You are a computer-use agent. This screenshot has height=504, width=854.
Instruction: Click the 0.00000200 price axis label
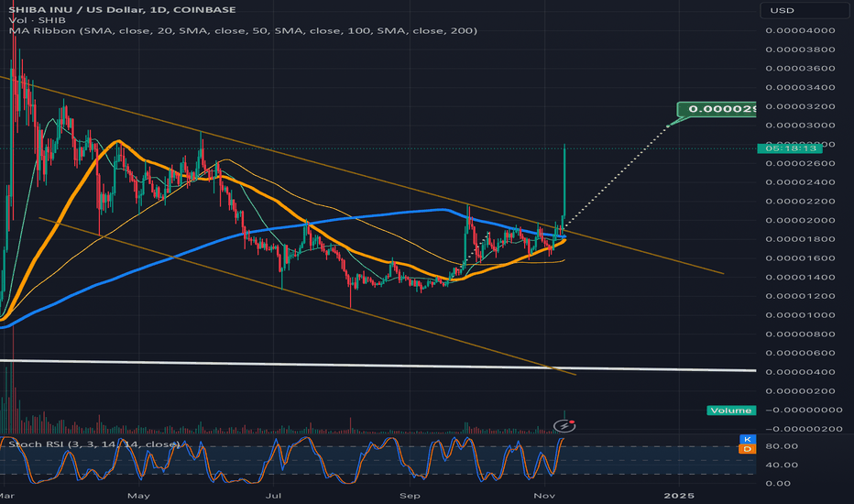[800, 391]
